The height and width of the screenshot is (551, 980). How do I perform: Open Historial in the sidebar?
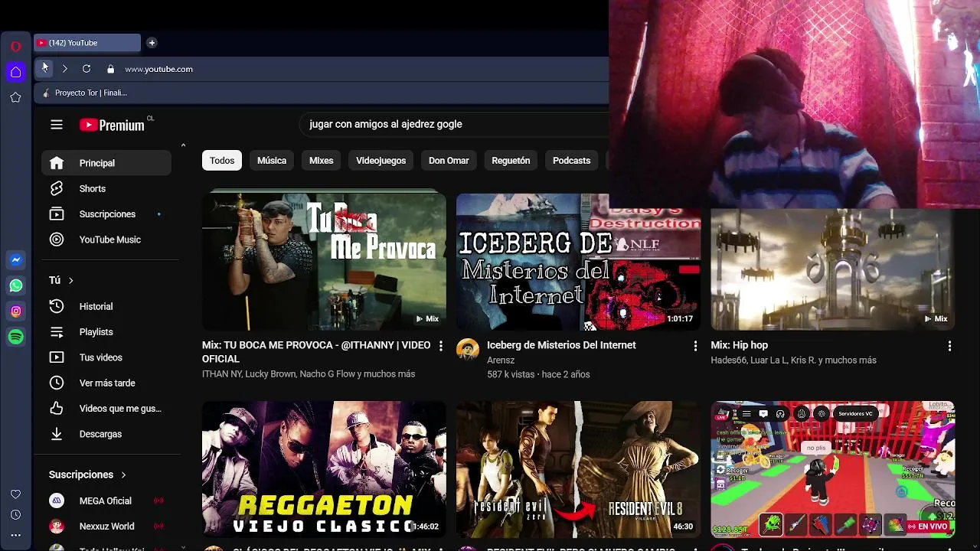click(x=106, y=306)
